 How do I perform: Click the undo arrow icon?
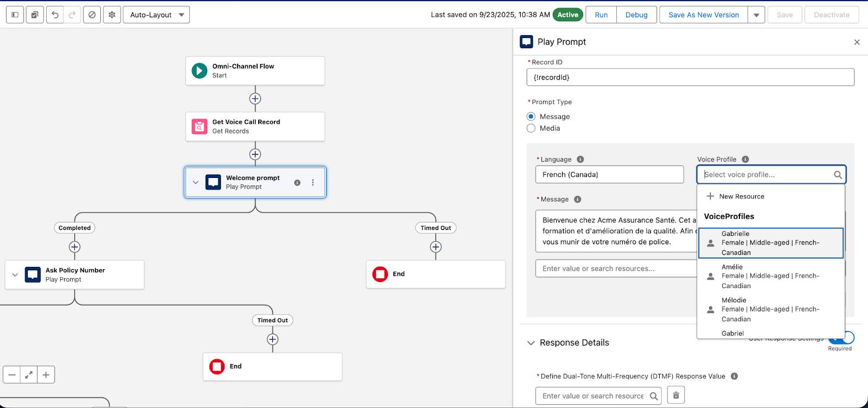click(55, 15)
